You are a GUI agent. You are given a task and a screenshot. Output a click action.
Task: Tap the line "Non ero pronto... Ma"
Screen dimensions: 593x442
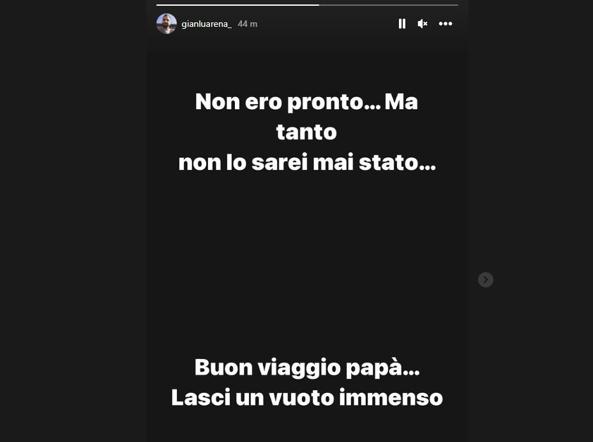[307, 102]
